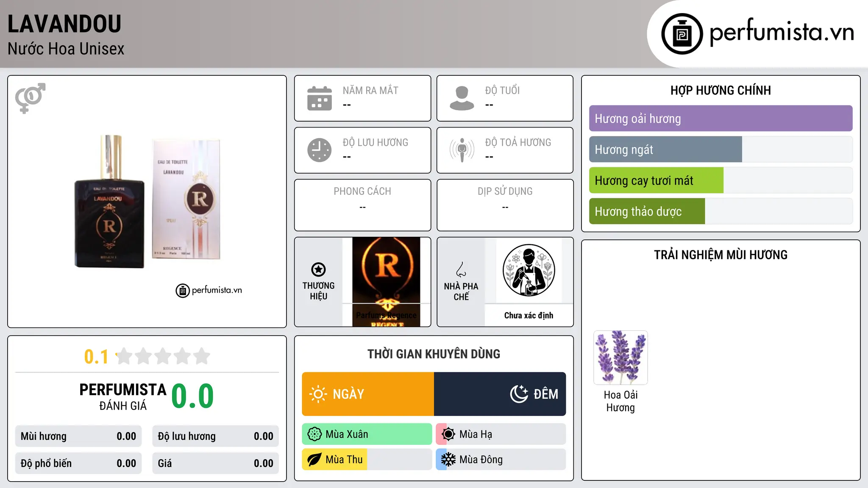
Task: Click the ĐỘ LƯU HƯƠNG label in info card
Action: (376, 142)
